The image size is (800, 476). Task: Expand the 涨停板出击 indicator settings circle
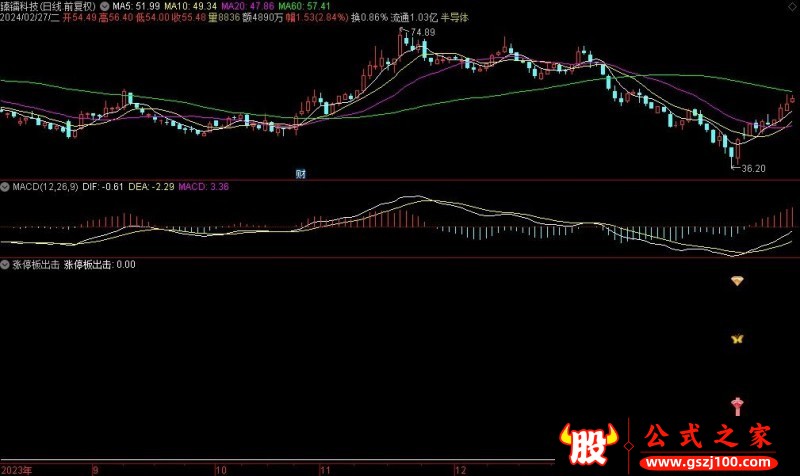click(5, 264)
